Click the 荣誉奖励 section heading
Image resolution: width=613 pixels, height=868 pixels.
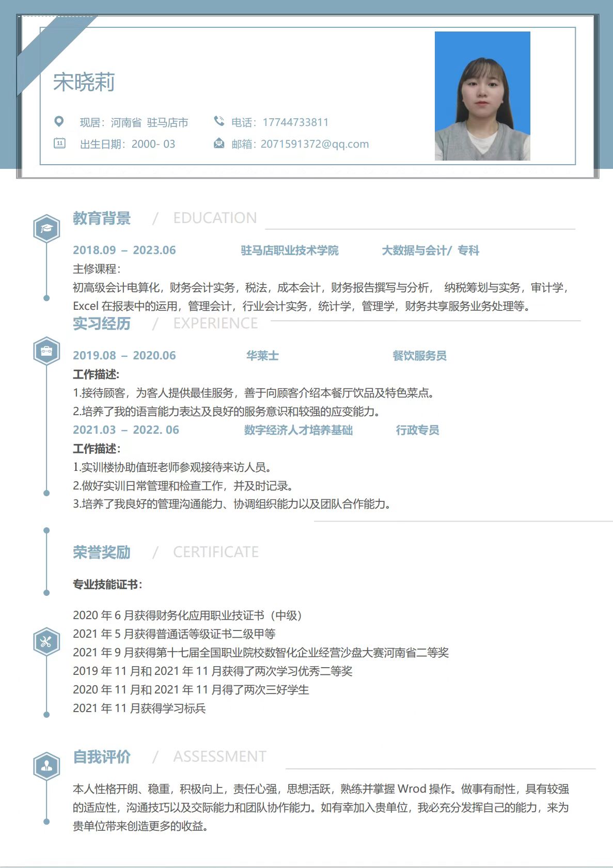click(x=102, y=552)
